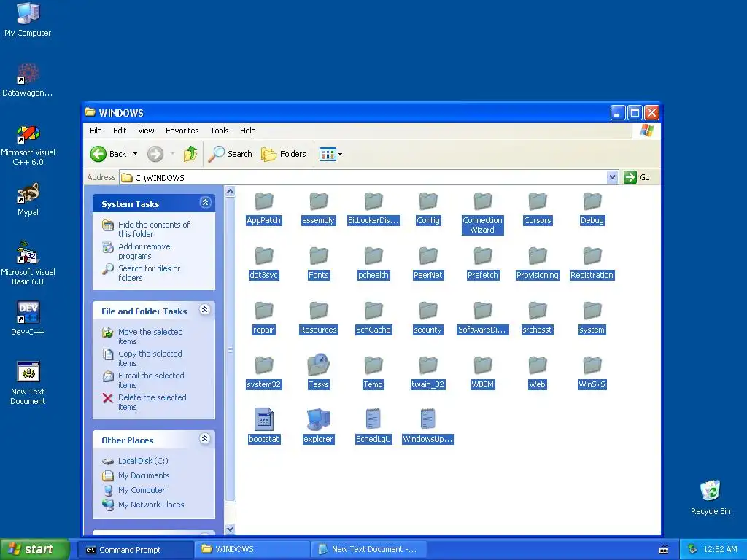Click task pane scrollbar down arrow

[x=230, y=529]
